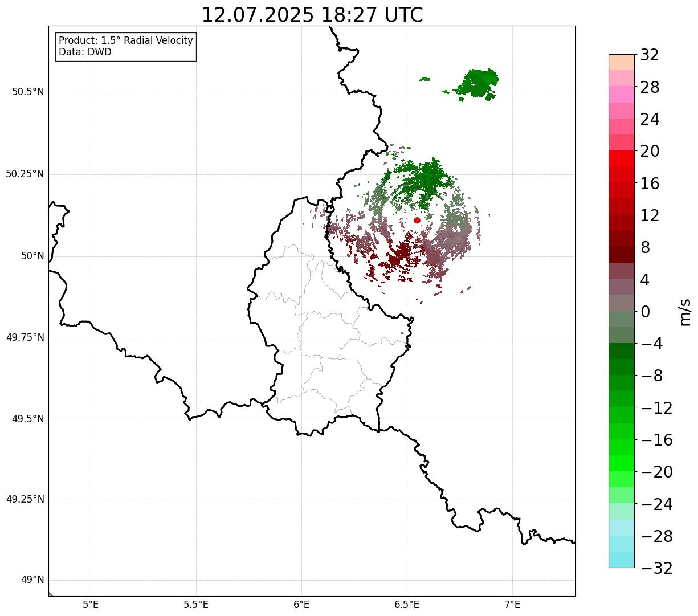
Task: Click the colorbar value −4
Action: 652,344
